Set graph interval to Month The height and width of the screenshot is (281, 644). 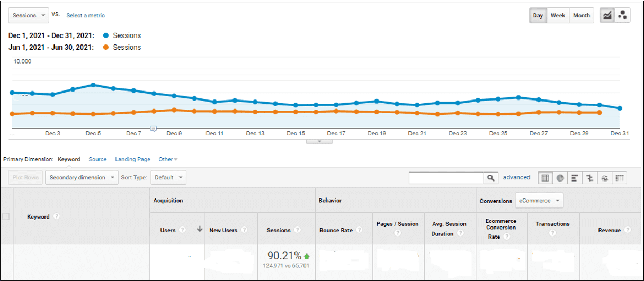(x=582, y=15)
